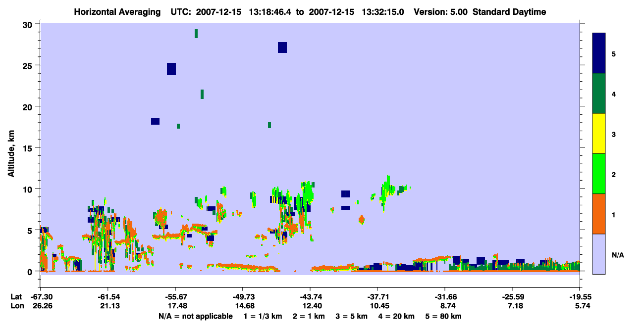Click latitude value -37.71
The width and height of the screenshot is (644, 330).
coord(377,297)
